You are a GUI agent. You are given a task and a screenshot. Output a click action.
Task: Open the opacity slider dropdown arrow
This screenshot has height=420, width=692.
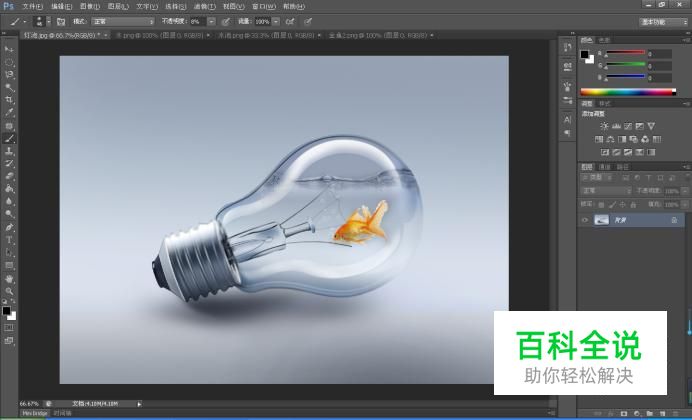pos(212,21)
